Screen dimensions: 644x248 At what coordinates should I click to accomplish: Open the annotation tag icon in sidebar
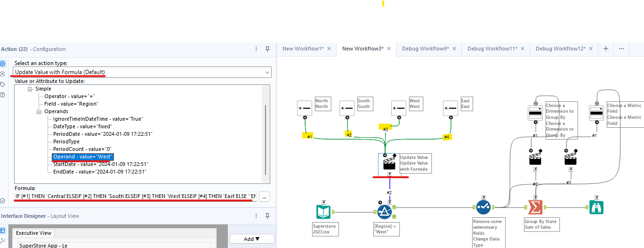[3, 84]
